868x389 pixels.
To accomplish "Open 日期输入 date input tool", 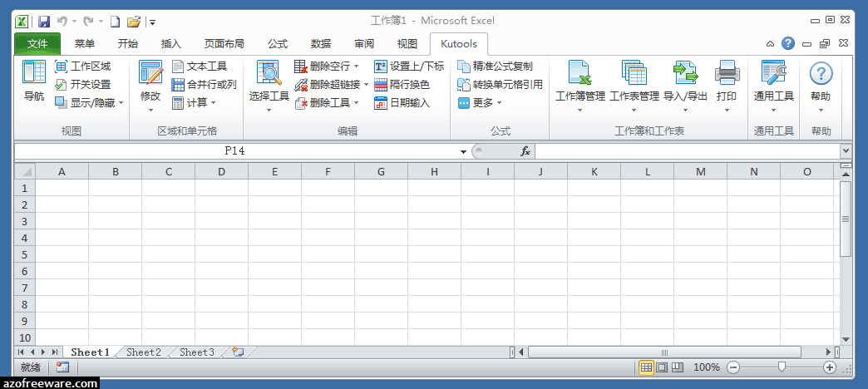I will click(402, 103).
